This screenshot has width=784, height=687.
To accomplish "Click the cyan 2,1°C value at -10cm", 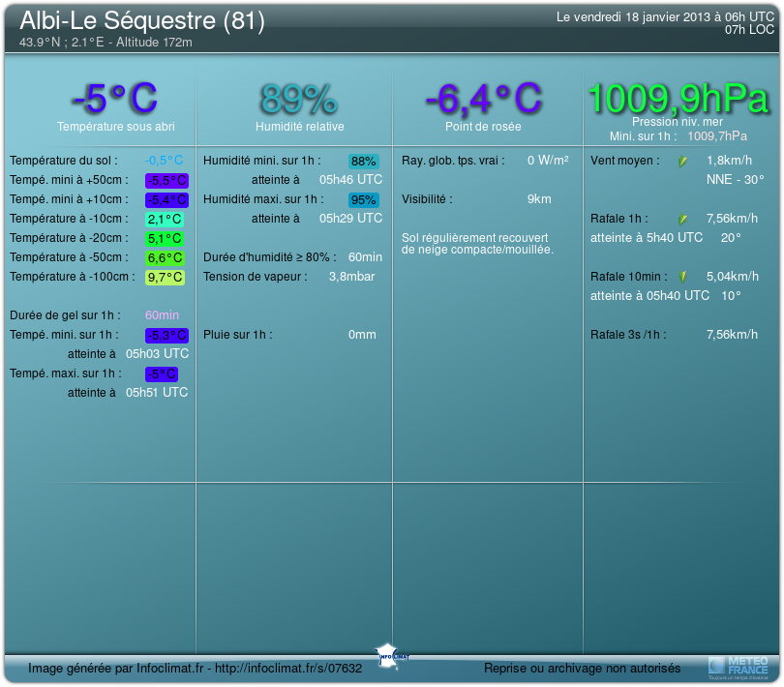I will coord(165,219).
